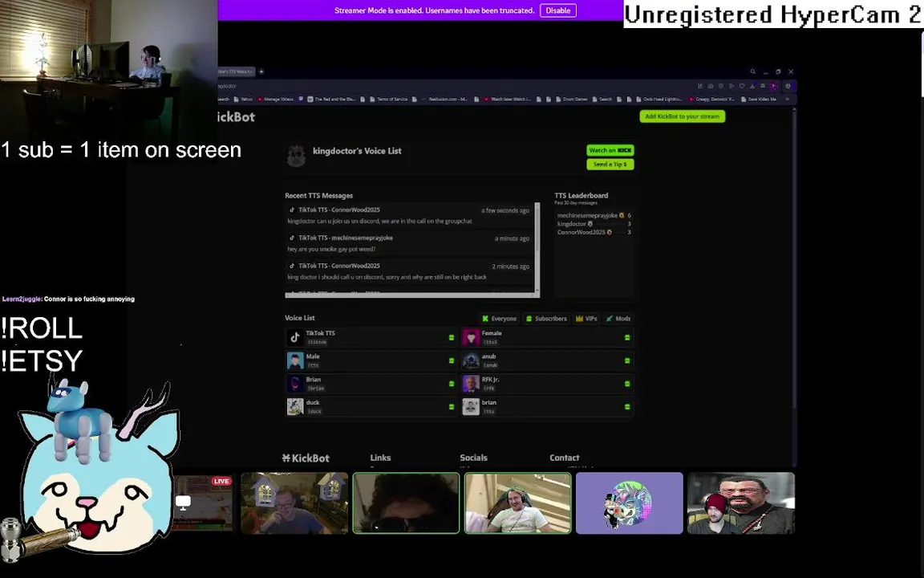The image size is (924, 578).
Task: Click the green subscriber icon on RFK Jr. row
Action: (x=627, y=384)
